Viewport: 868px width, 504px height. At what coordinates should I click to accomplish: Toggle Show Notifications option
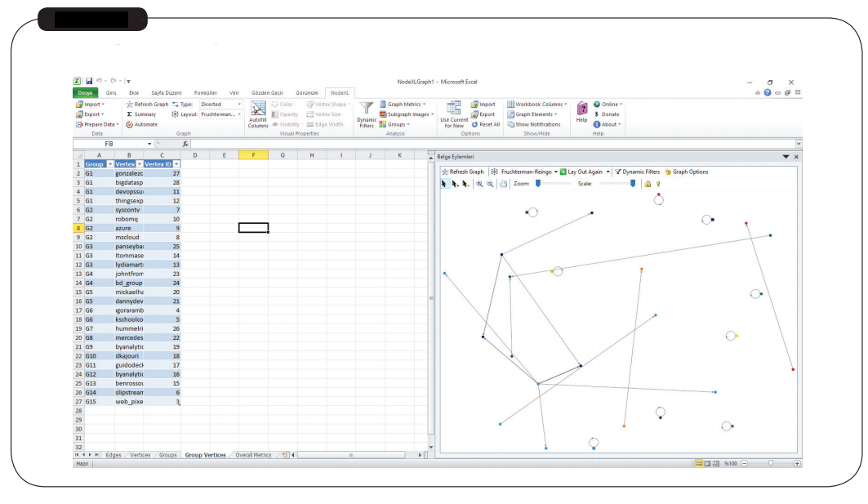click(x=533, y=125)
